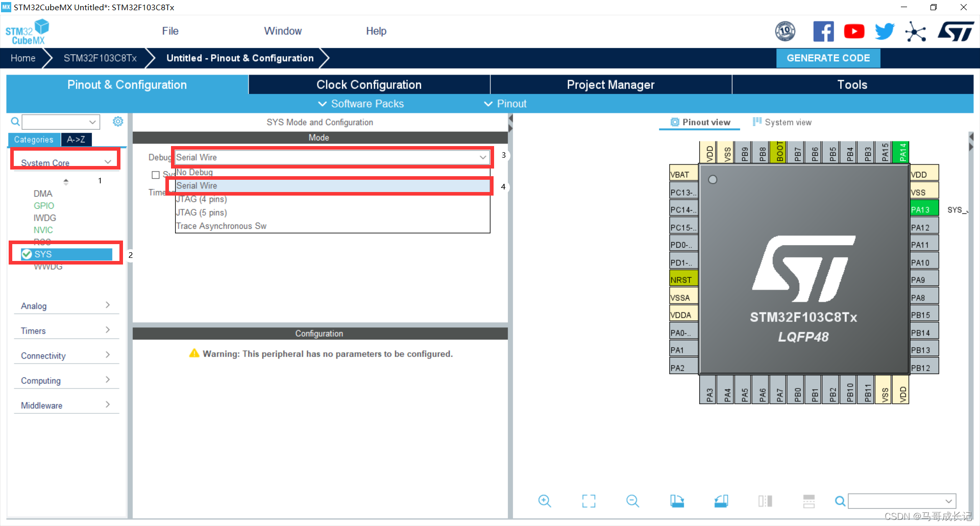This screenshot has width=980, height=526.
Task: Switch to System view
Action: point(782,122)
